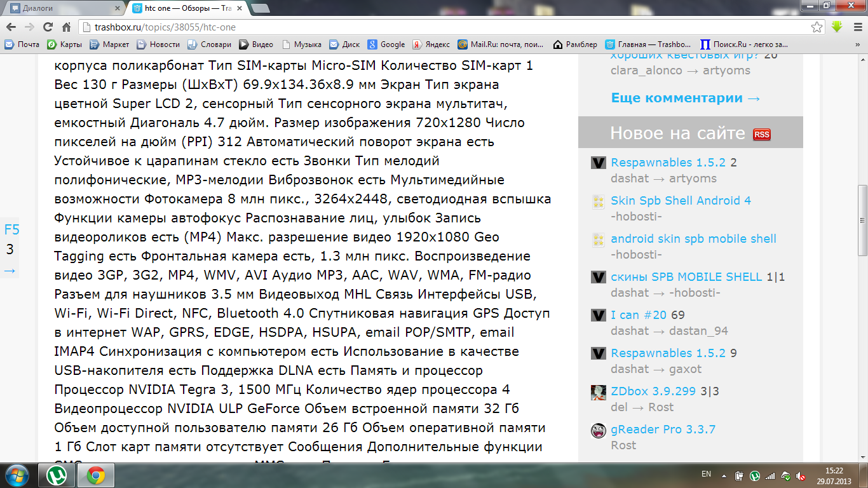868x488 pixels.
Task: Open the Диск bookmark
Action: click(344, 44)
